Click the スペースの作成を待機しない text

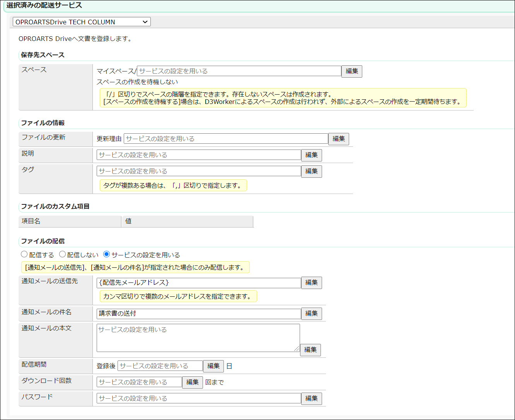coord(137,82)
